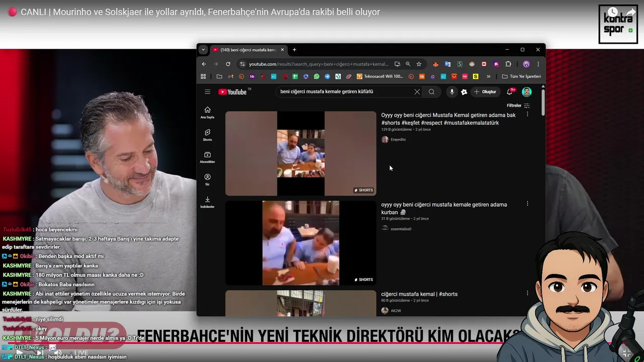
Task: Open the 'Teknosacell Wifi 100...' bookmark
Action: [x=380, y=76]
